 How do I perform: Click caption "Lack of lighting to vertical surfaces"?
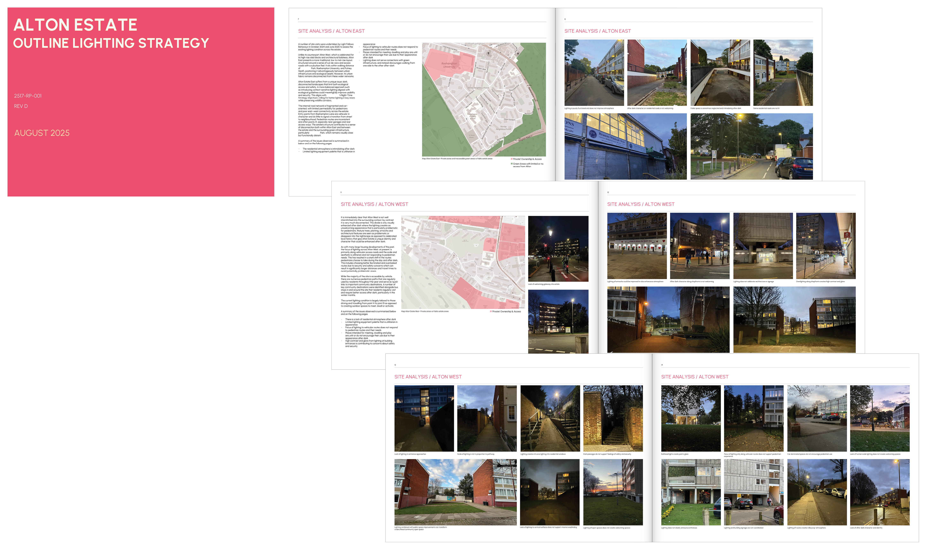pyautogui.click(x=548, y=527)
